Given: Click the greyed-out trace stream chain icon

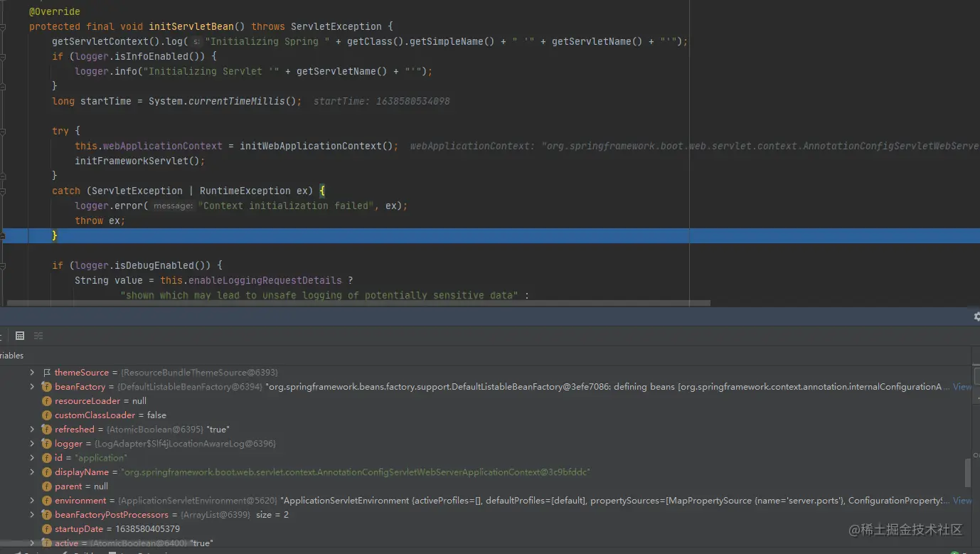Looking at the screenshot, I should coord(38,336).
